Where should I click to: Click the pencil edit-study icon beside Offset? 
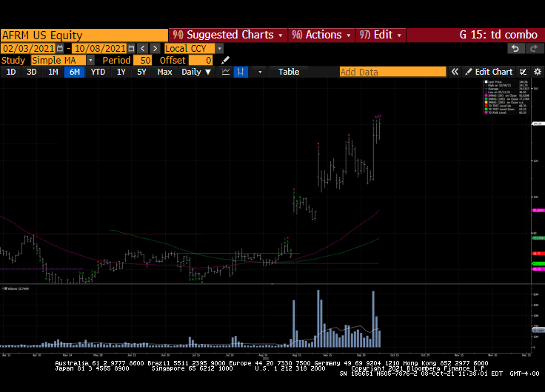pyautogui.click(x=225, y=60)
